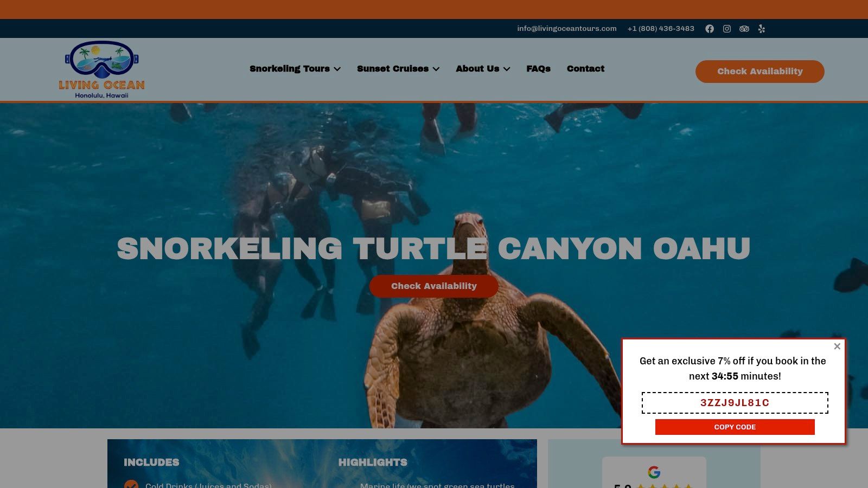This screenshot has height=488, width=868.
Task: Click the Snorkeling Turtle Canyon Oahu heading
Action: [434, 249]
